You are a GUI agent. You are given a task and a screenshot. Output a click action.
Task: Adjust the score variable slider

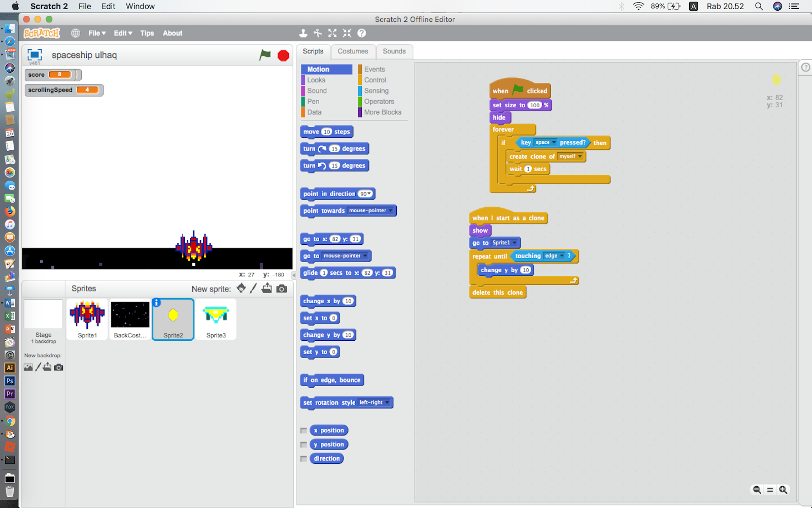[75, 75]
